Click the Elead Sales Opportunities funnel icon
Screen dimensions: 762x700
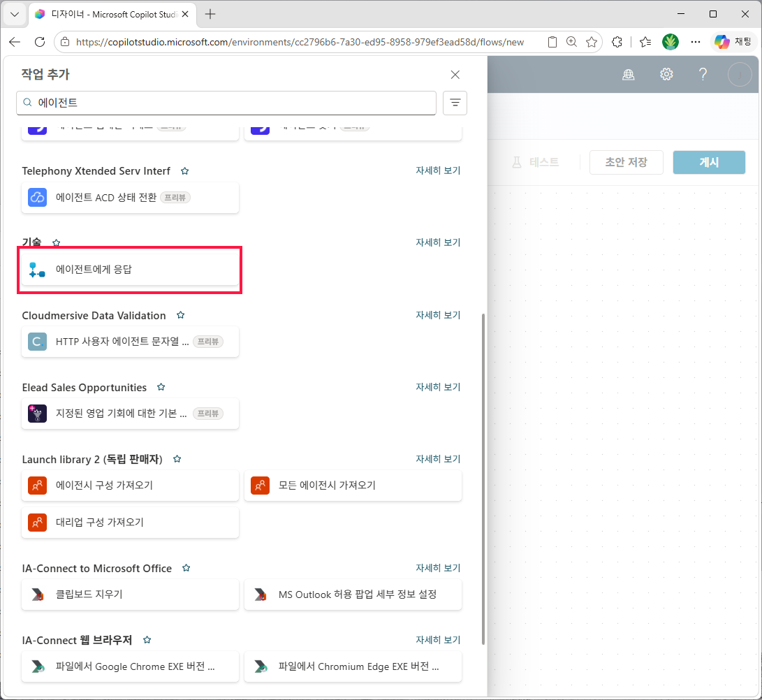pos(38,414)
